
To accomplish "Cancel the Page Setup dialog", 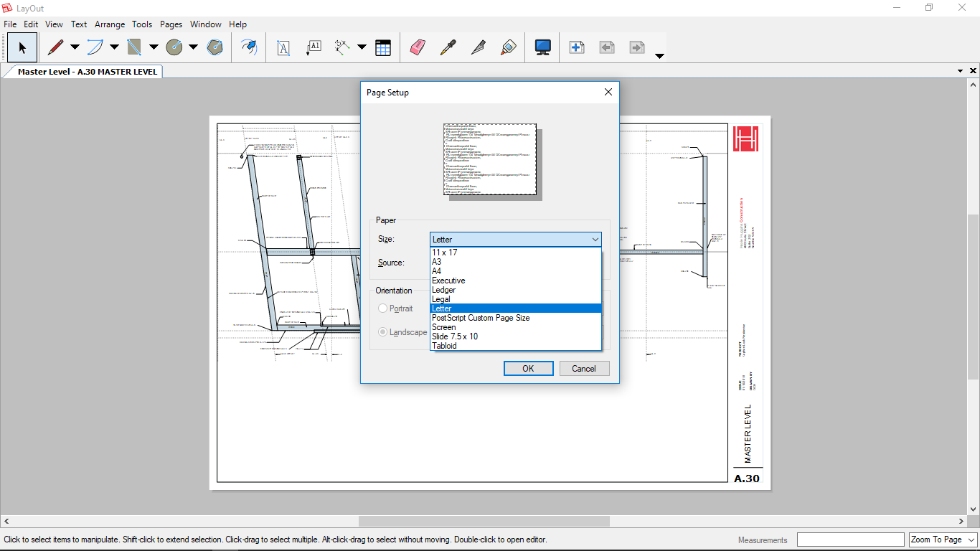I will click(x=584, y=369).
